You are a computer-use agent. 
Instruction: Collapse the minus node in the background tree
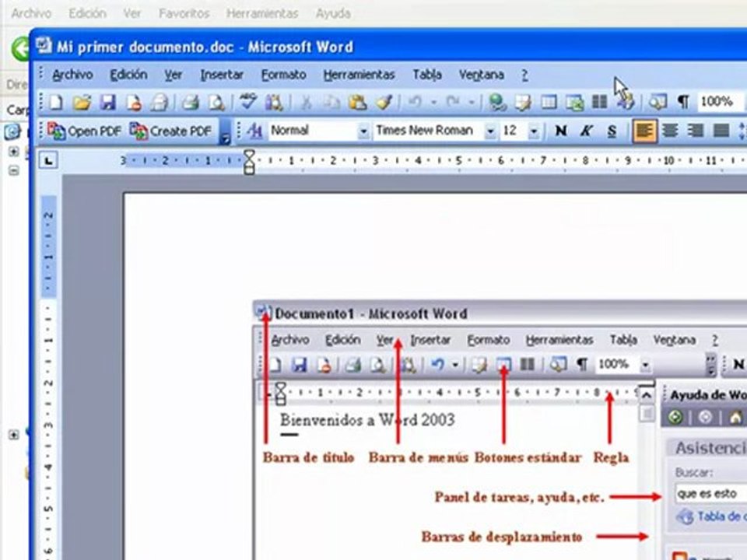click(14, 170)
